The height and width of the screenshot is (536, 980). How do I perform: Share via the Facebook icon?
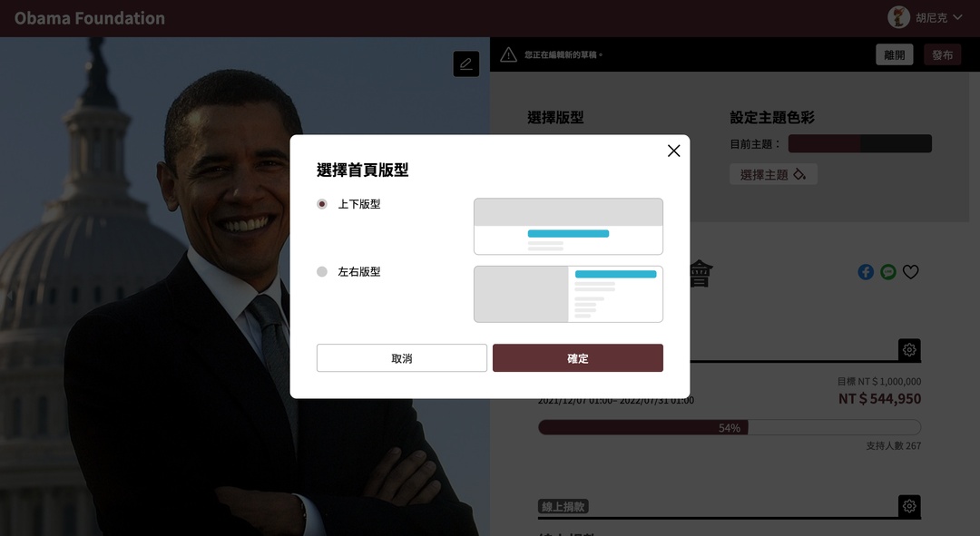pyautogui.click(x=866, y=272)
